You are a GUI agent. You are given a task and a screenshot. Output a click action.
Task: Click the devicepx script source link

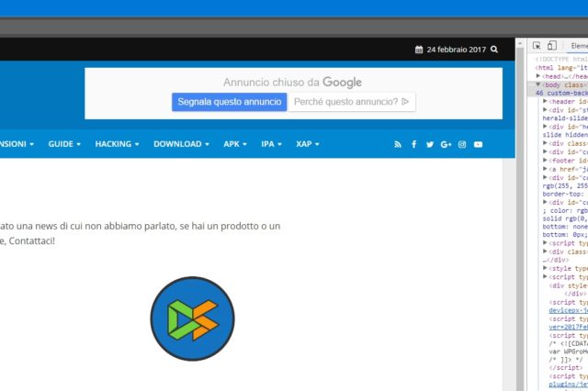[568, 310]
